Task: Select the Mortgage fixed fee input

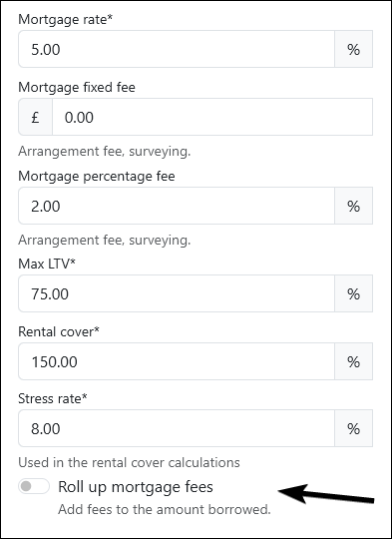Action: point(212,117)
